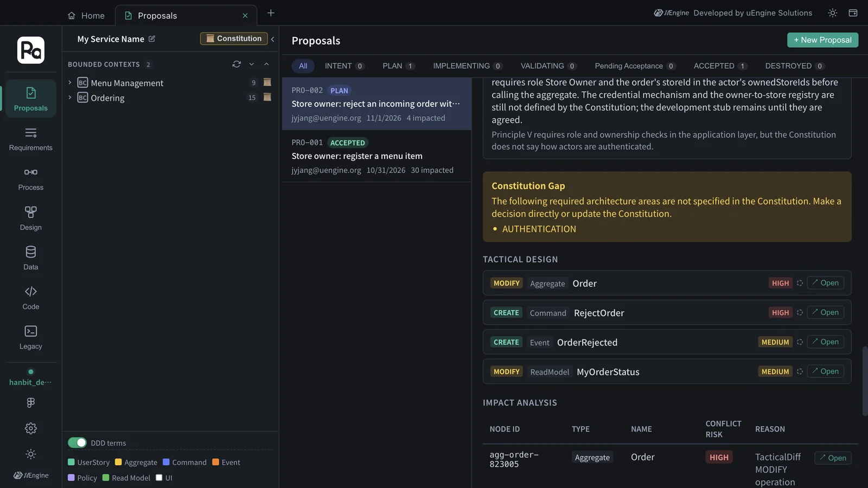Close the Proposals tab
The height and width of the screenshot is (488, 868).
[x=245, y=16]
